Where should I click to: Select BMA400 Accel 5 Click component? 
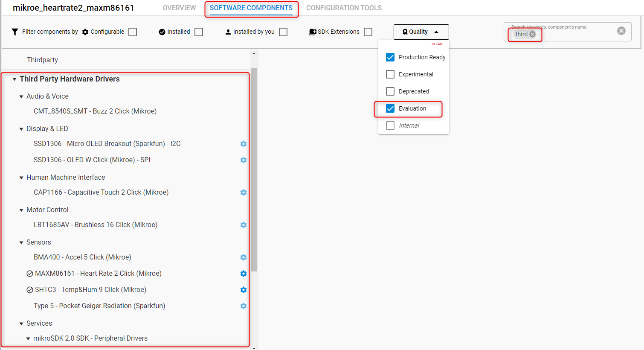pyautogui.click(x=82, y=257)
